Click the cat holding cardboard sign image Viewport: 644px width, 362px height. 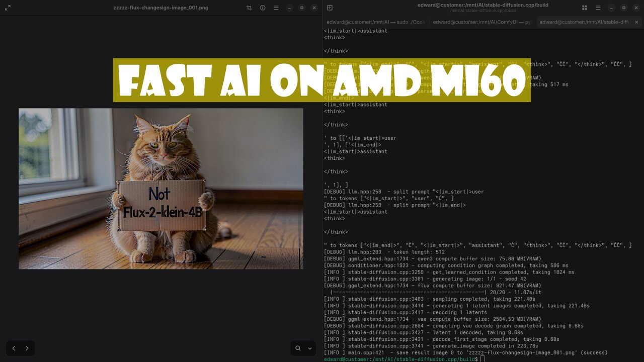tap(161, 189)
